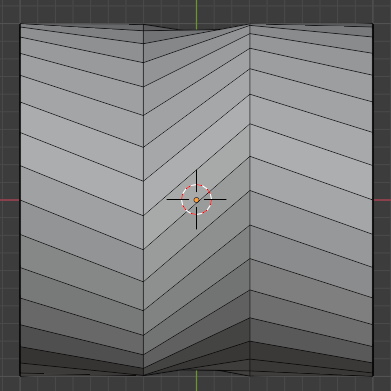Click the orange object origin dot
391x391 pixels.
point(196,200)
